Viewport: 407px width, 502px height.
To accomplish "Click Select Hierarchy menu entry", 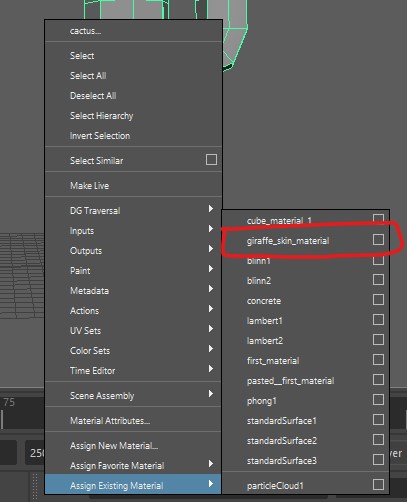I will coord(133,116).
